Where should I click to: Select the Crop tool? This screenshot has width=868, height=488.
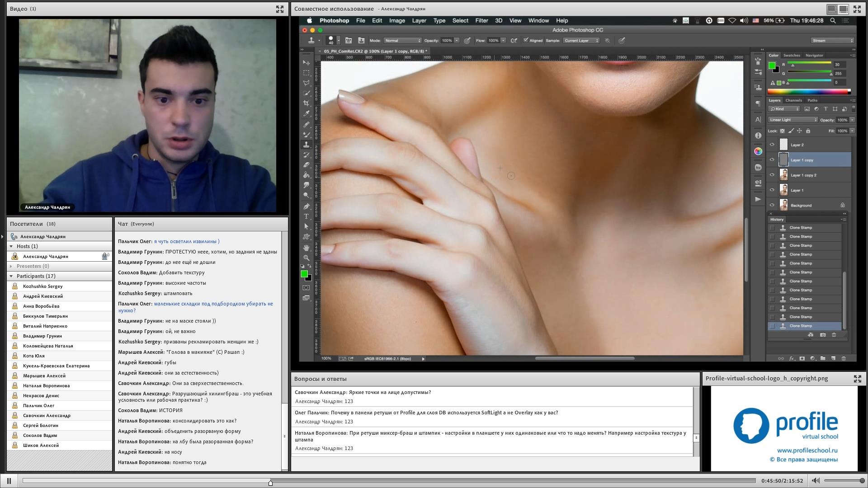click(306, 103)
